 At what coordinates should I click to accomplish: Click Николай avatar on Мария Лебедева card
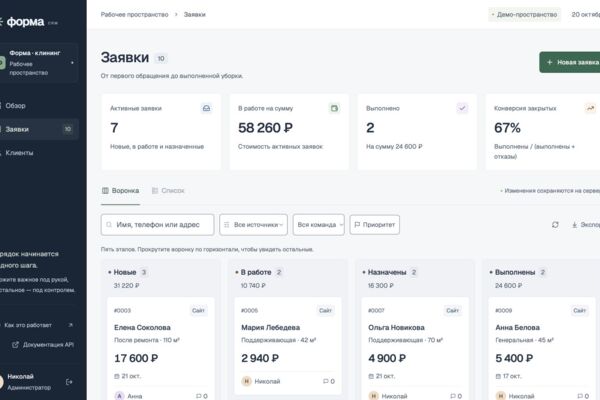tap(246, 381)
